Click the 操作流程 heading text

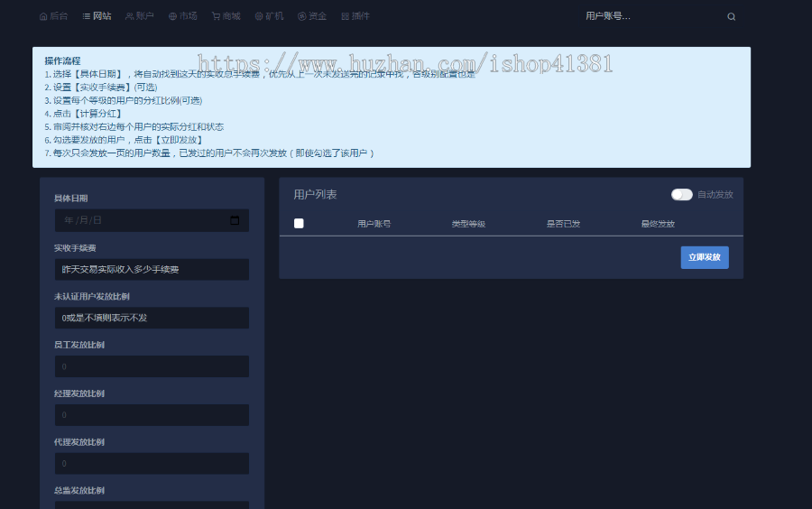62,60
